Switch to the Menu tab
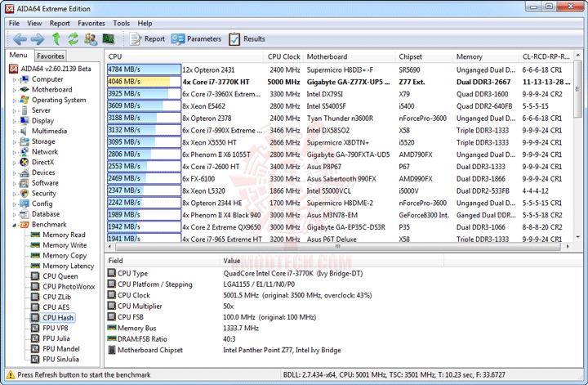This screenshot has height=385, width=588. (18, 55)
